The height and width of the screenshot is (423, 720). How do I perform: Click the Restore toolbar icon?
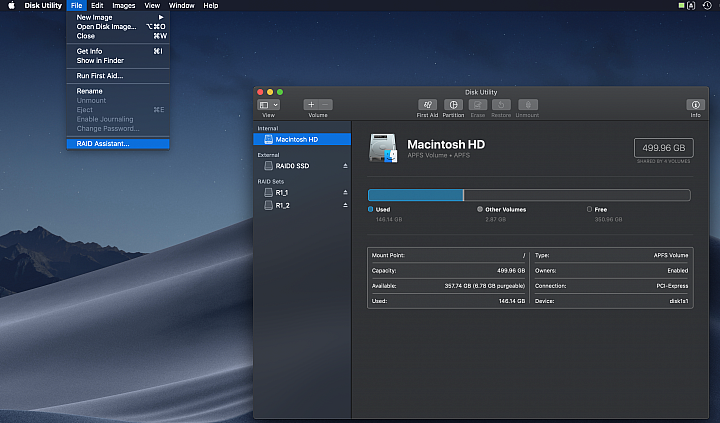(x=501, y=105)
